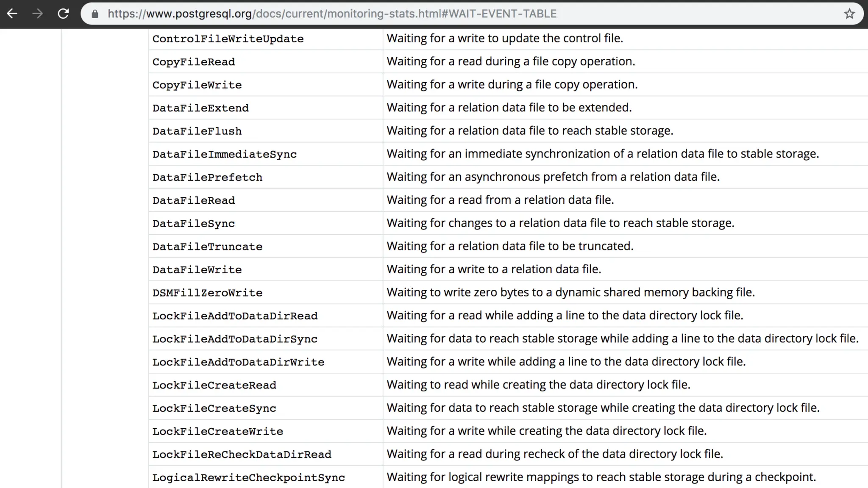
Task: Click ControlFileWriteUpdate event name
Action: click(x=228, y=39)
